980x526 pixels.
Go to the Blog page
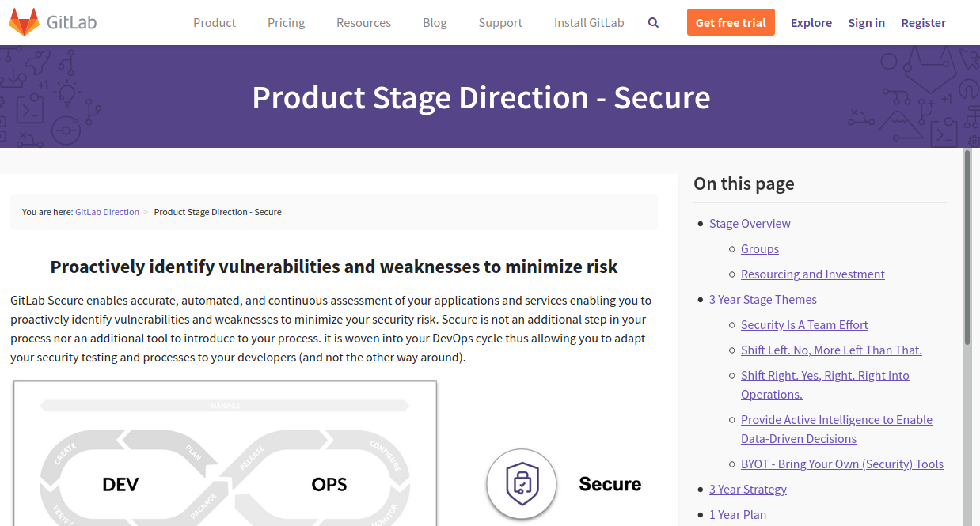click(435, 23)
